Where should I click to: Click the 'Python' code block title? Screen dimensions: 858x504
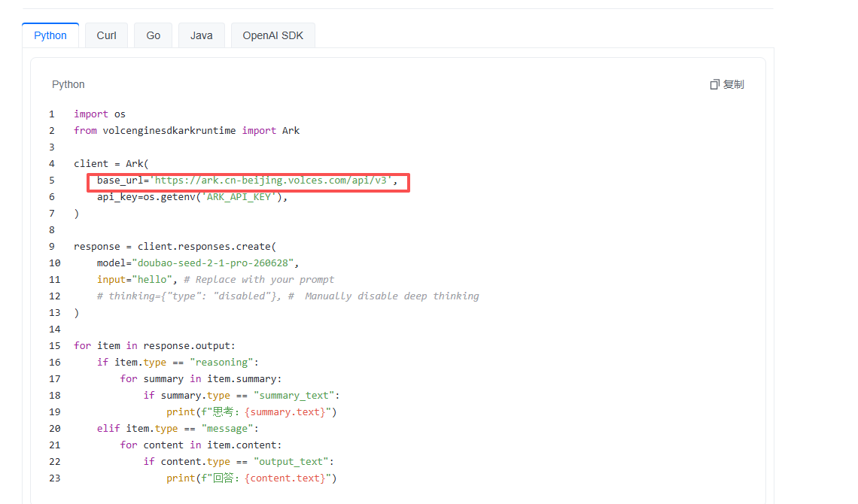(x=68, y=84)
